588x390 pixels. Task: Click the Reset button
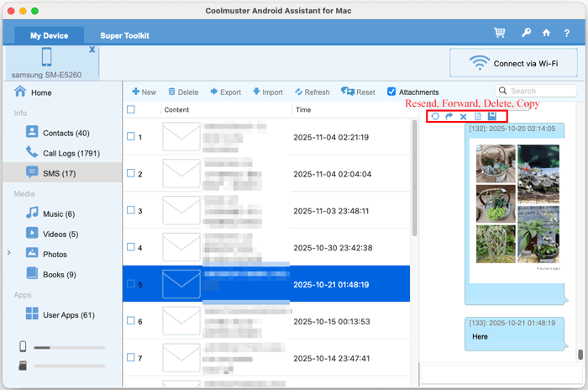point(358,92)
